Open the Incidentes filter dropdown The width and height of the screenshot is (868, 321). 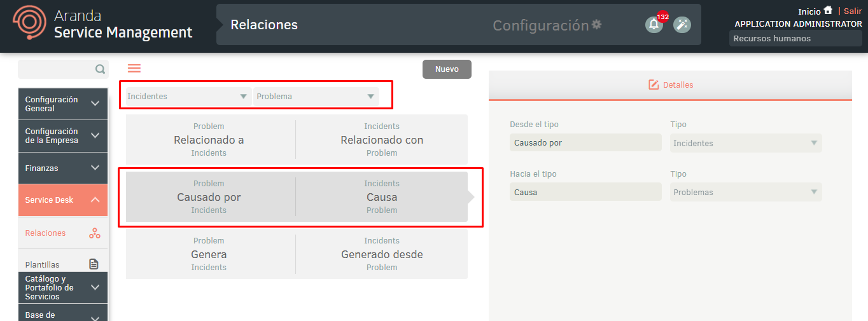click(x=187, y=97)
